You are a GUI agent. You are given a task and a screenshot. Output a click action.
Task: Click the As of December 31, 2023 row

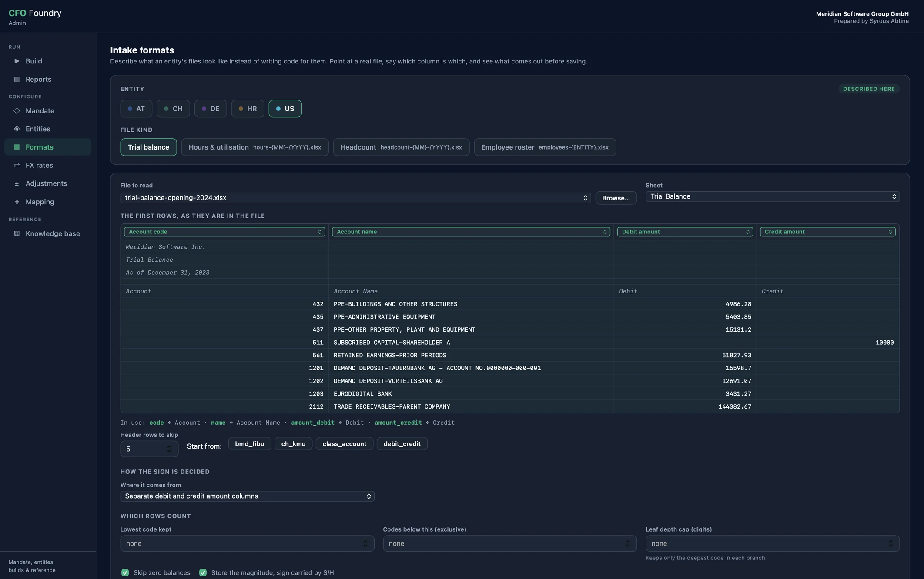[x=510, y=273]
